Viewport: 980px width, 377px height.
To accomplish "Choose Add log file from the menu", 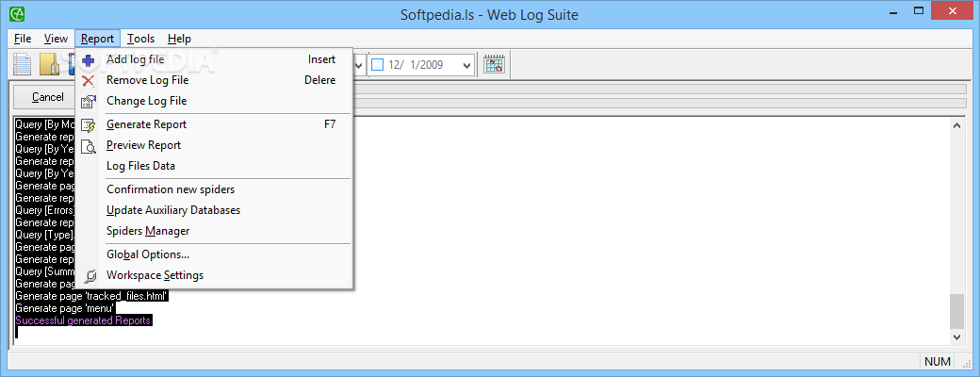I will click(215, 60).
